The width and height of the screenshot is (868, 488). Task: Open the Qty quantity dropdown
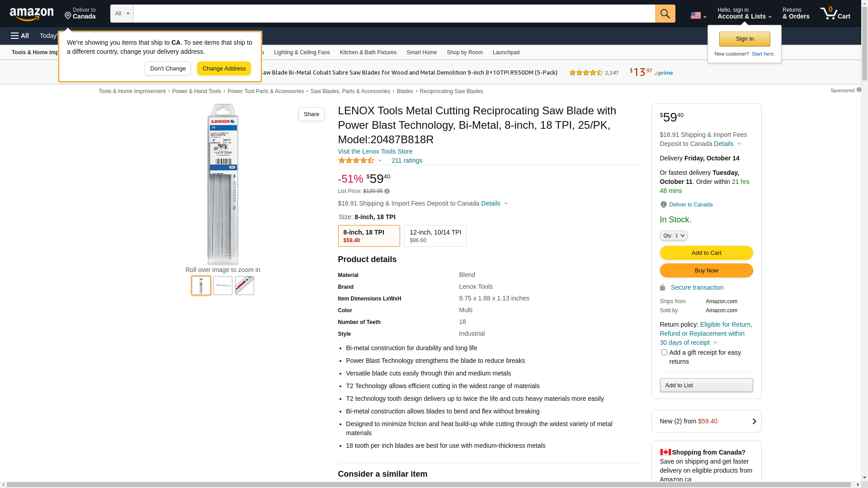(x=674, y=235)
